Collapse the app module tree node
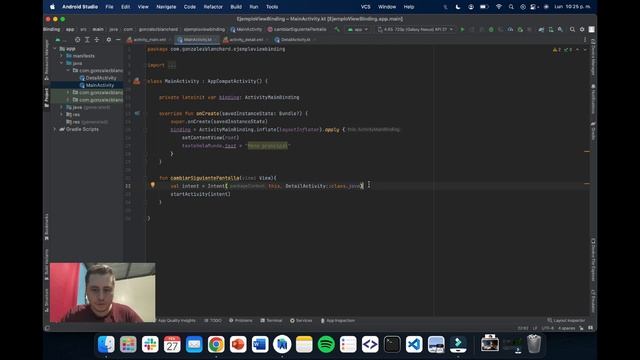The height and width of the screenshot is (360, 640). 55,49
